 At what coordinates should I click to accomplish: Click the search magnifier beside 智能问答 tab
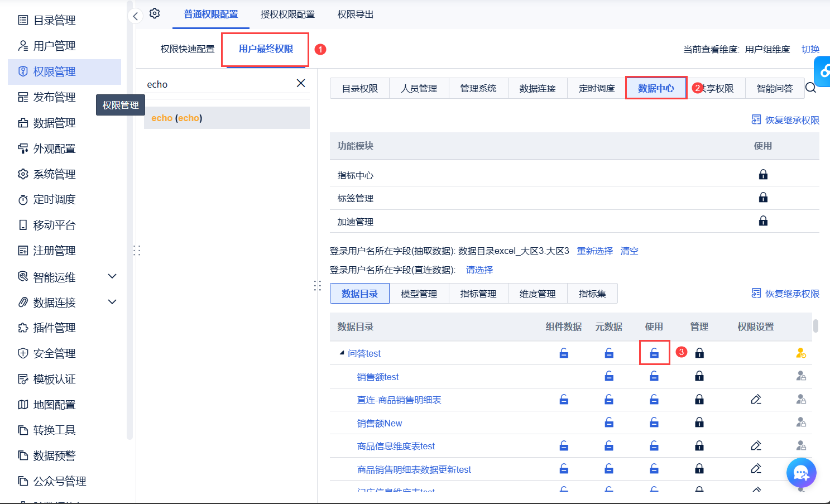810,88
